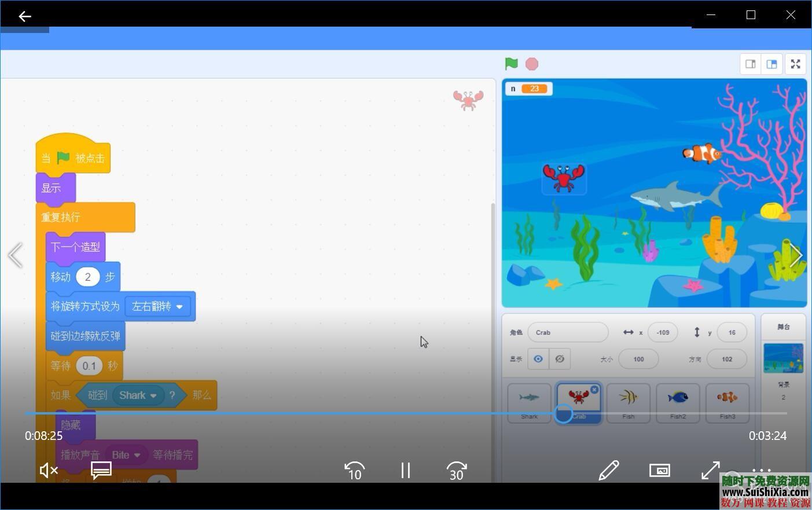Select the Fish2 sprite thumbnail
The height and width of the screenshot is (510, 812).
click(x=678, y=403)
